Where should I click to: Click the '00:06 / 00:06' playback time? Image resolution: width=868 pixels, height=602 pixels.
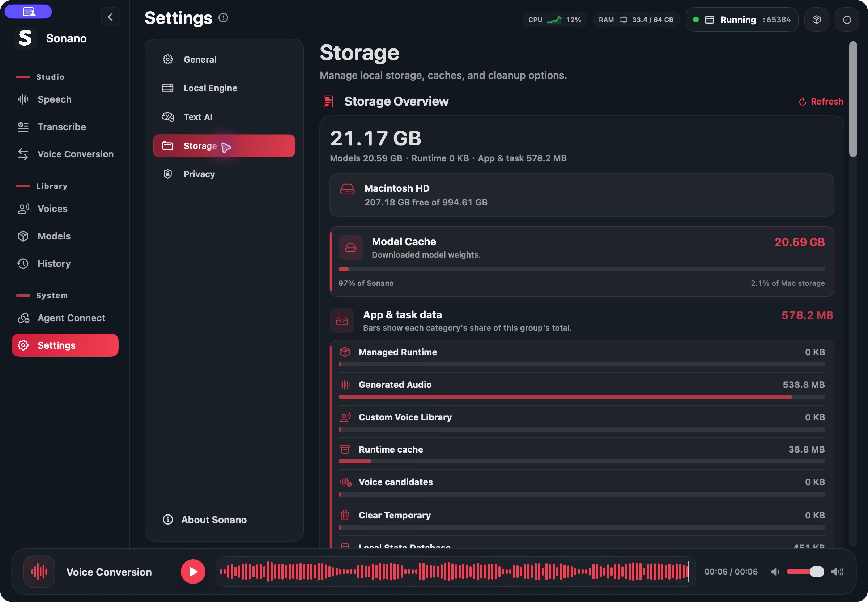[x=731, y=572]
